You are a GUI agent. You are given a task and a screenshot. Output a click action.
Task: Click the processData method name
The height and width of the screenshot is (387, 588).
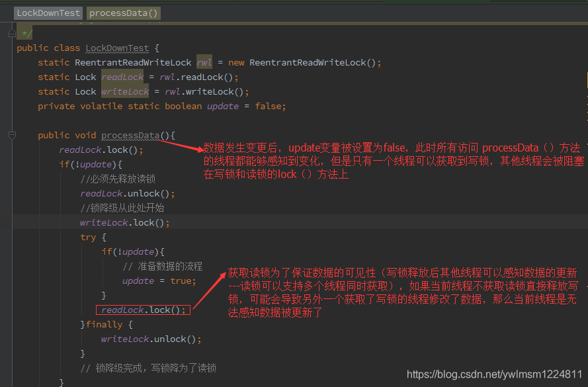tap(130, 136)
